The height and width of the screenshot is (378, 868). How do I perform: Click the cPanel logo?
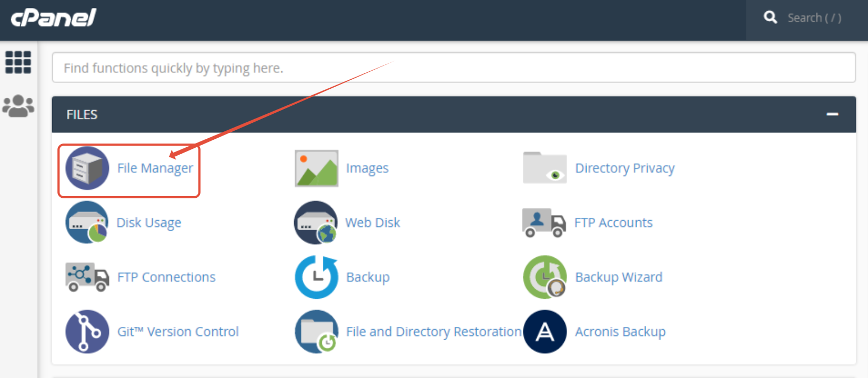point(53,18)
